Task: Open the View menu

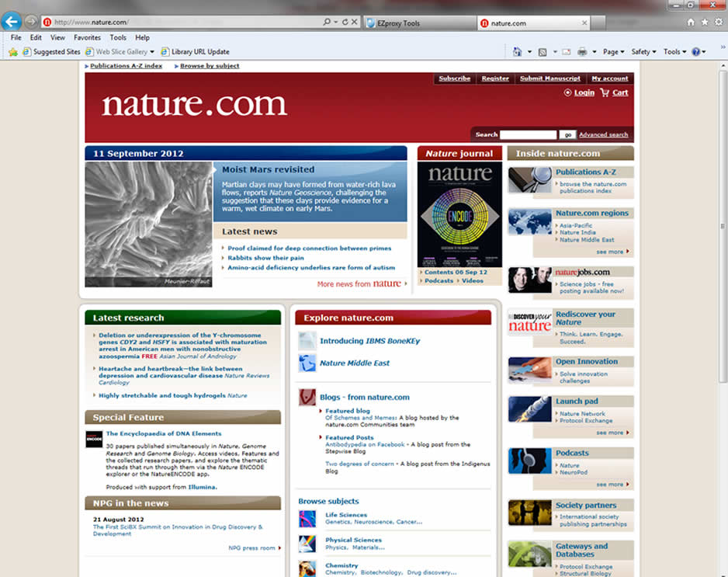Action: (x=57, y=37)
